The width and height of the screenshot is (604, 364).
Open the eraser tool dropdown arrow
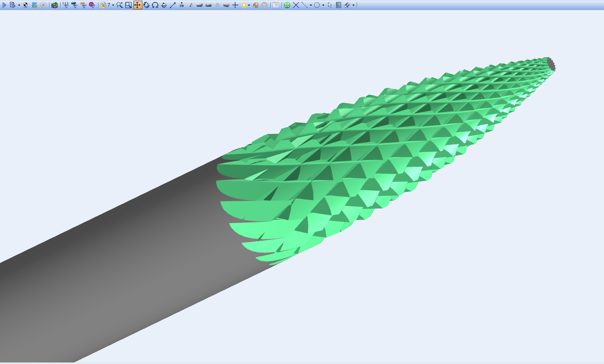(x=353, y=5)
